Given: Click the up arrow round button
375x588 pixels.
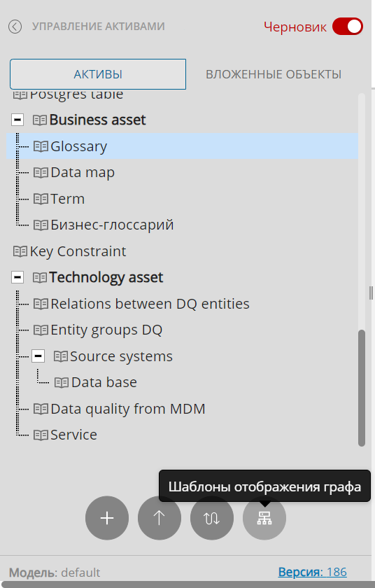Looking at the screenshot, I should 160,518.
